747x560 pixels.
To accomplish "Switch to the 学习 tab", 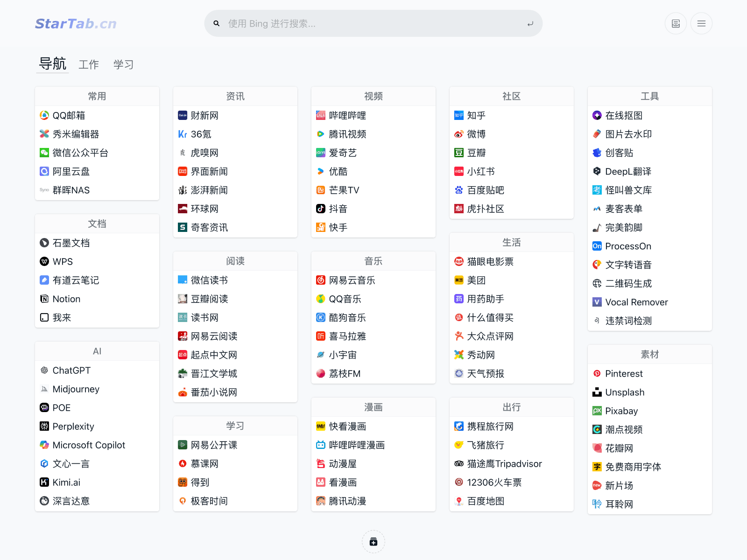I will click(122, 64).
